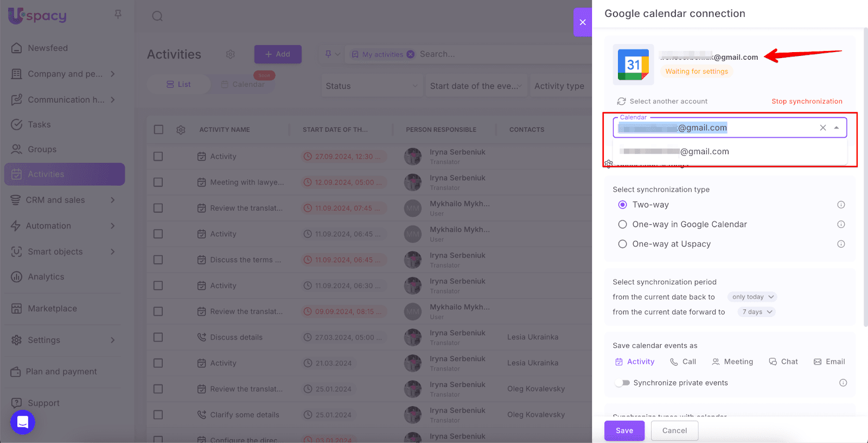868x443 pixels.
Task: Open the 'only today' period dropdown
Action: pos(752,297)
